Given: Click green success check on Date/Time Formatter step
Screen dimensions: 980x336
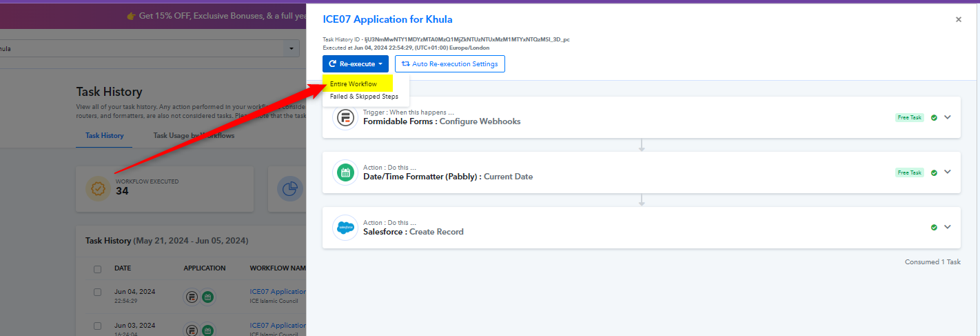Looking at the screenshot, I should pos(934,172).
